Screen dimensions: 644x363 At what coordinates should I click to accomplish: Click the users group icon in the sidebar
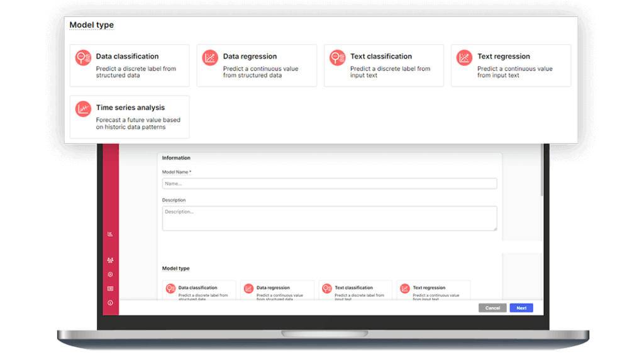110,259
